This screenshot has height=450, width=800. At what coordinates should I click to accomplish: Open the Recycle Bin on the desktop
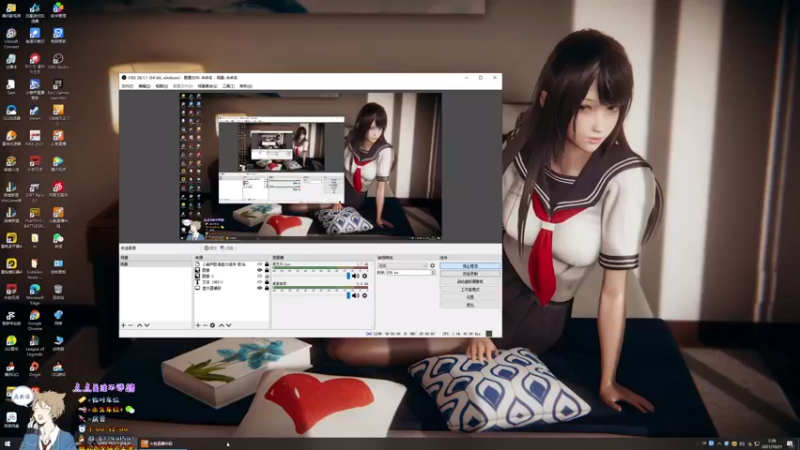coord(58,292)
